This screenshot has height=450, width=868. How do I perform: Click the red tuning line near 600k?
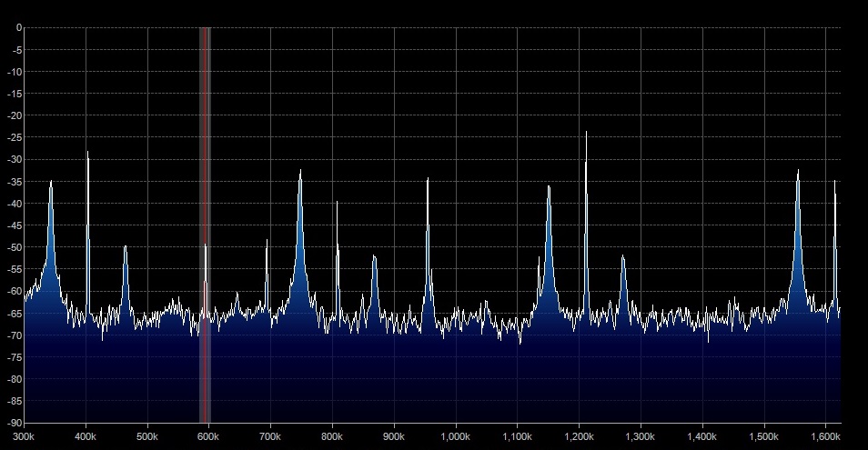click(205, 225)
